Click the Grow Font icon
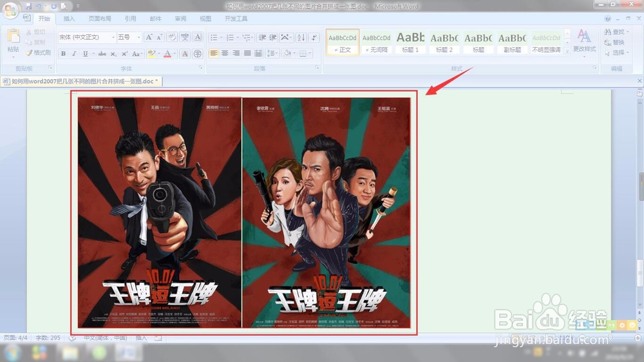Image resolution: width=644 pixels, height=362 pixels. pos(149,37)
